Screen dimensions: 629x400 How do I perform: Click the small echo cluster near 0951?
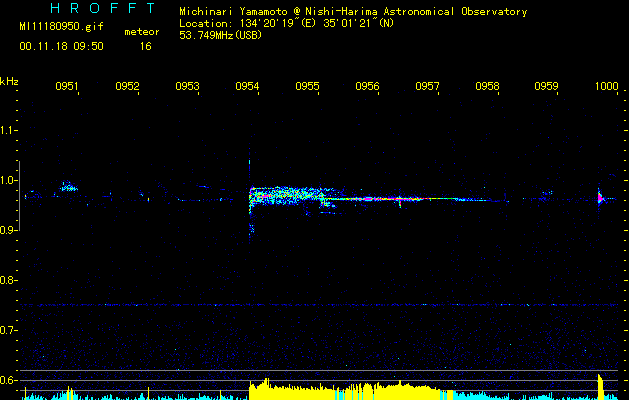tap(69, 187)
